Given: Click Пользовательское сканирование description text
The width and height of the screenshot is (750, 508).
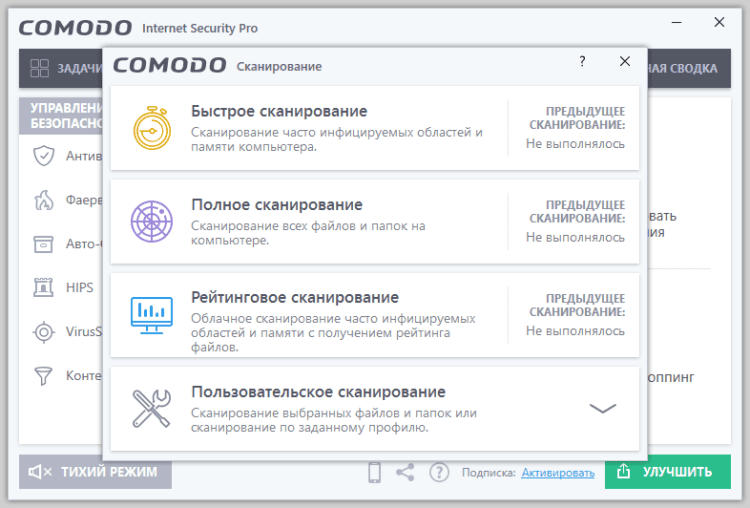Looking at the screenshot, I should click(334, 420).
